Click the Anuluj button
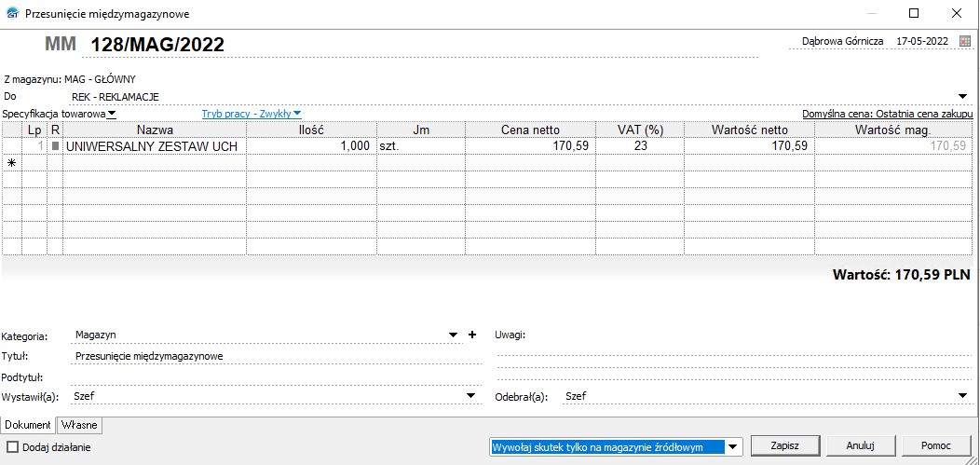This screenshot has height=465, width=980. pos(863,445)
